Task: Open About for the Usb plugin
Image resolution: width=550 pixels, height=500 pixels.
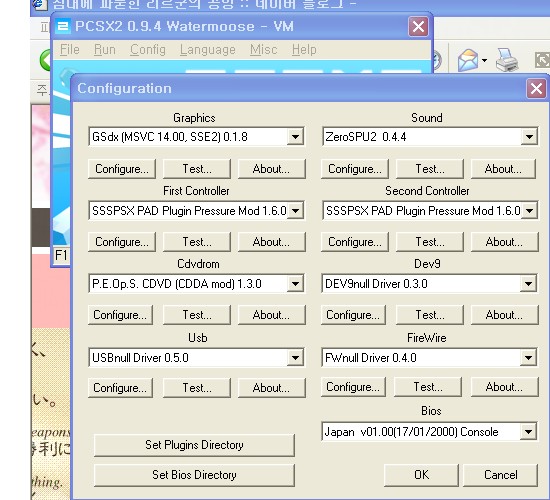Action: tap(271, 388)
